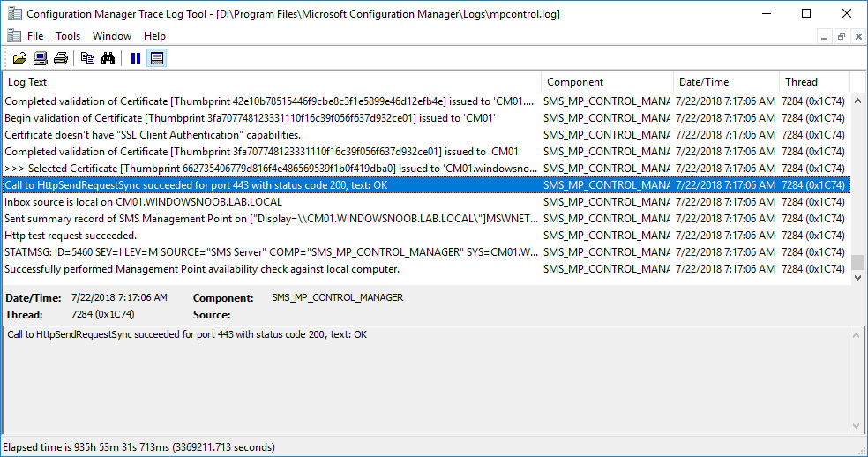Select the row 'Successfully performed Management Point availability check'
This screenshot has height=457, width=868.
point(426,269)
